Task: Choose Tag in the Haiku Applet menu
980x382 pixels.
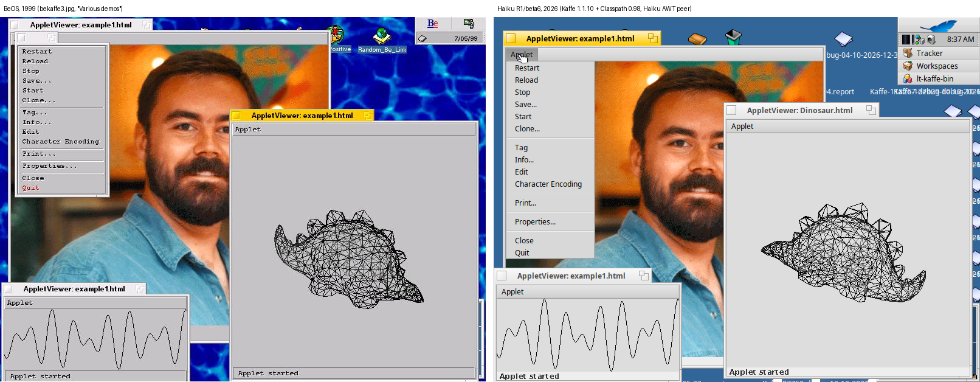Action: click(x=551, y=147)
